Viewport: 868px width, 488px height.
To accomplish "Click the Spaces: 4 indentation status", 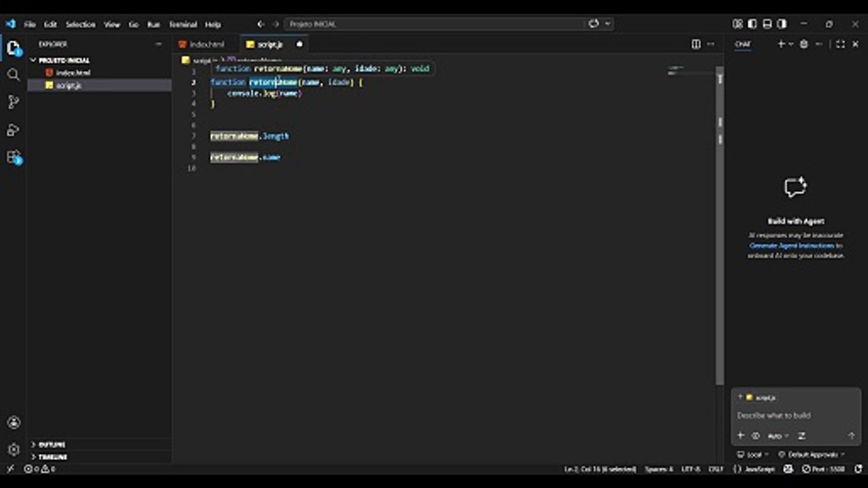I will coord(658,468).
